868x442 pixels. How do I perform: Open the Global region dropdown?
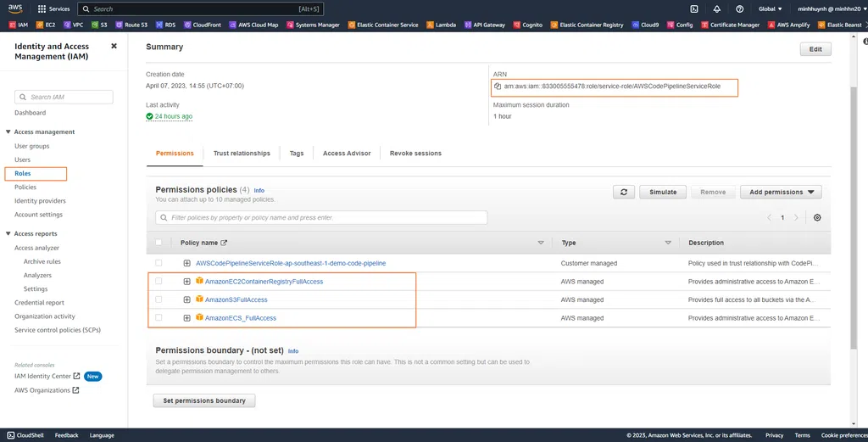point(770,9)
